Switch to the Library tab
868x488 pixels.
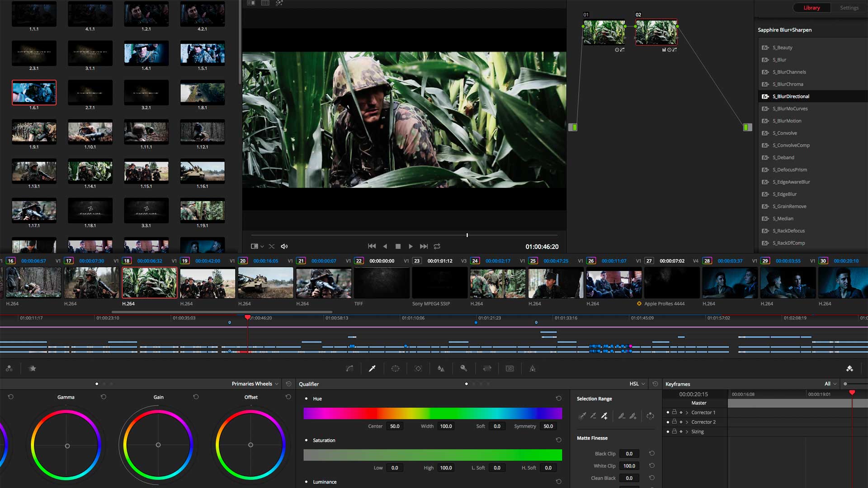coord(811,8)
